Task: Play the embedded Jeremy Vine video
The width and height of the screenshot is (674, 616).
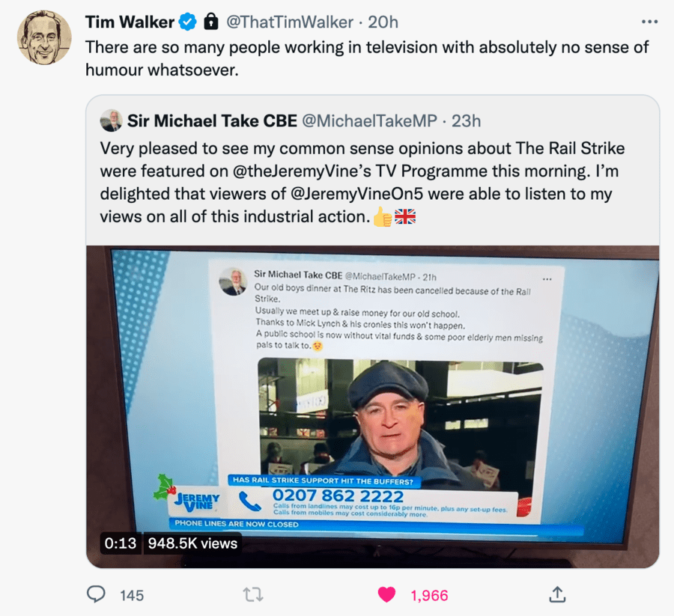Action: [x=373, y=406]
